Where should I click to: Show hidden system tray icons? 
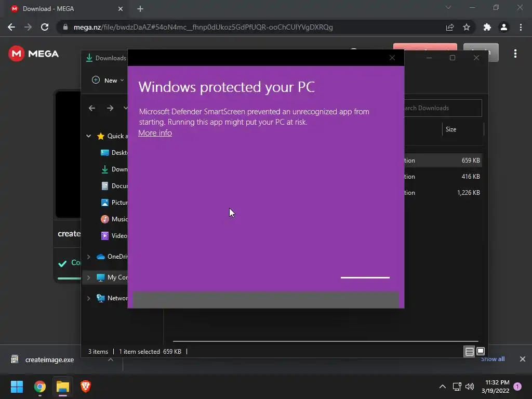[443, 387]
